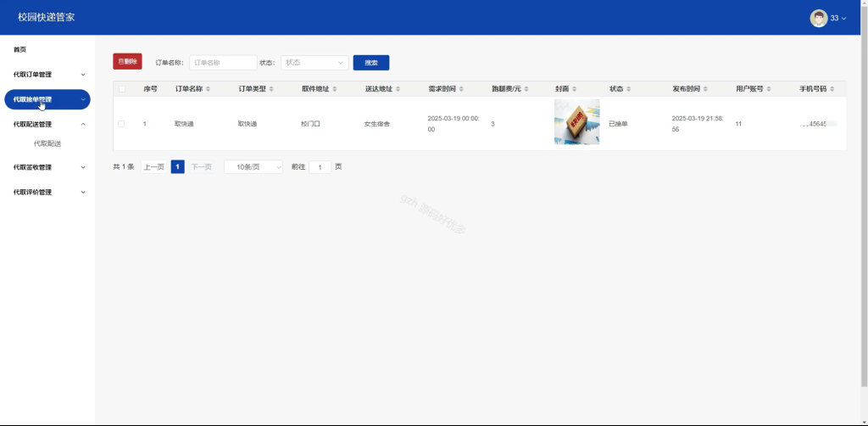Click the 已接单 status cell
The image size is (868, 426).
coord(618,124)
